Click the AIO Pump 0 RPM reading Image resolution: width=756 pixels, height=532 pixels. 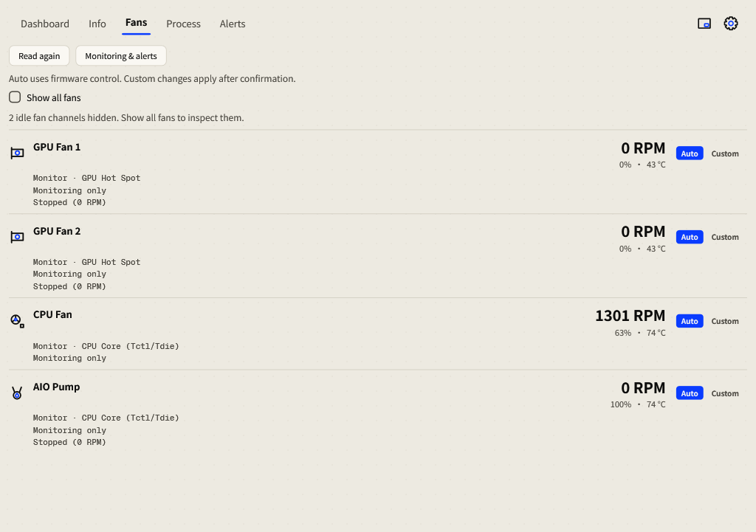click(x=643, y=388)
